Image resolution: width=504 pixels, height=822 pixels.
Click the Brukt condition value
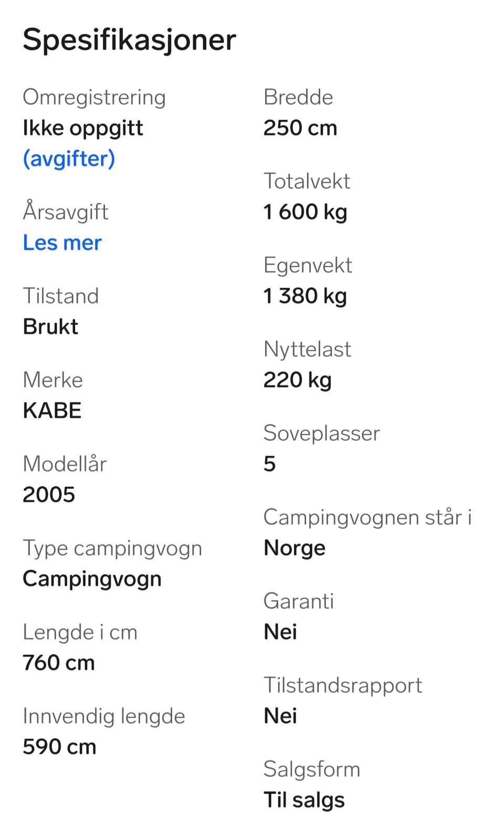50,327
